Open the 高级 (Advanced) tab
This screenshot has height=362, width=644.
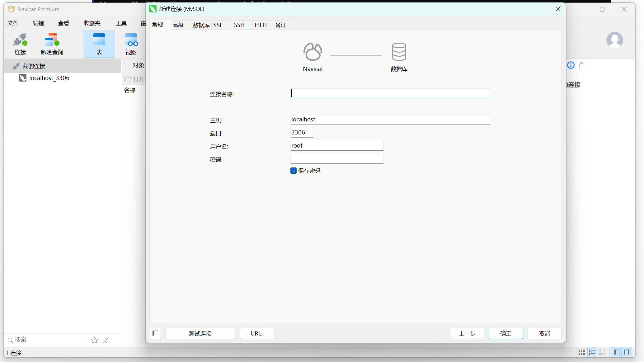178,25
